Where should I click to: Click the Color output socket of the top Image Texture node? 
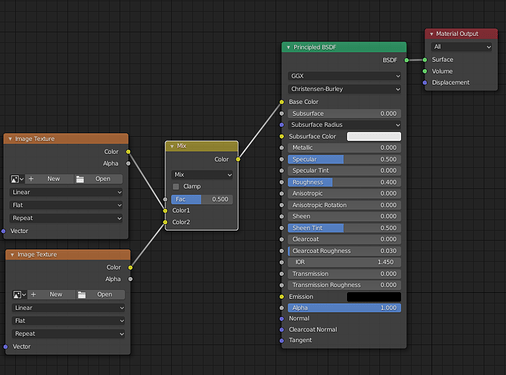(128, 152)
